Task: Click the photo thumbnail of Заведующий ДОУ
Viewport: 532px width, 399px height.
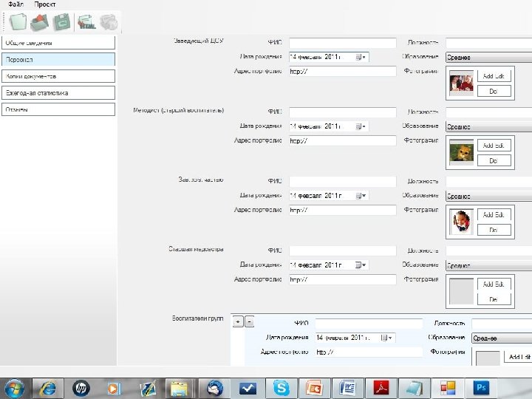Action: 461,83
